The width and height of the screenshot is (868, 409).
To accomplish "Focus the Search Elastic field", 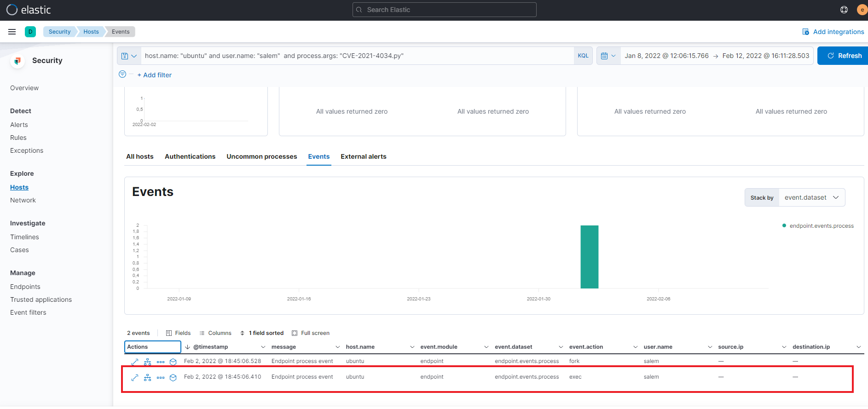I will pyautogui.click(x=444, y=10).
